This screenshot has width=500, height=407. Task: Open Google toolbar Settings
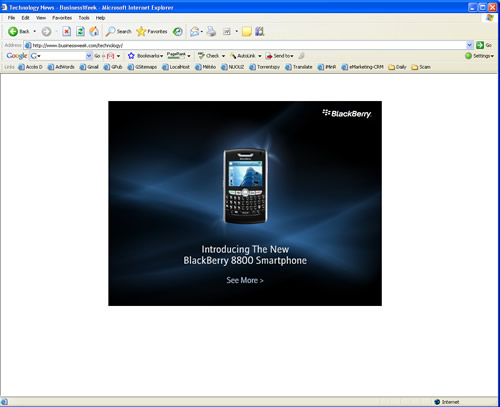point(479,56)
